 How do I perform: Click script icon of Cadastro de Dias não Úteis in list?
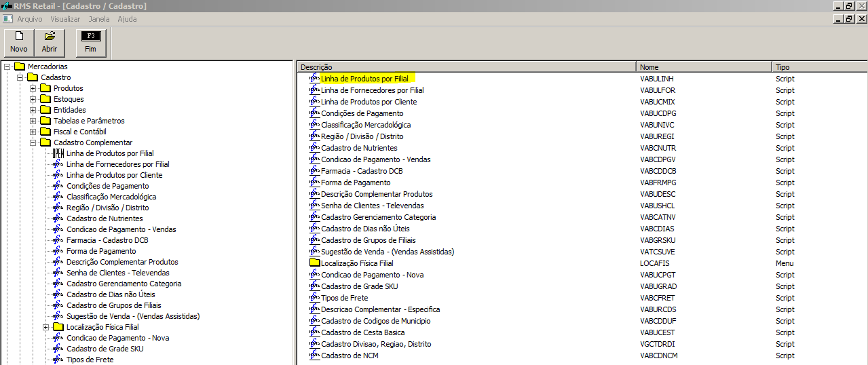point(314,229)
